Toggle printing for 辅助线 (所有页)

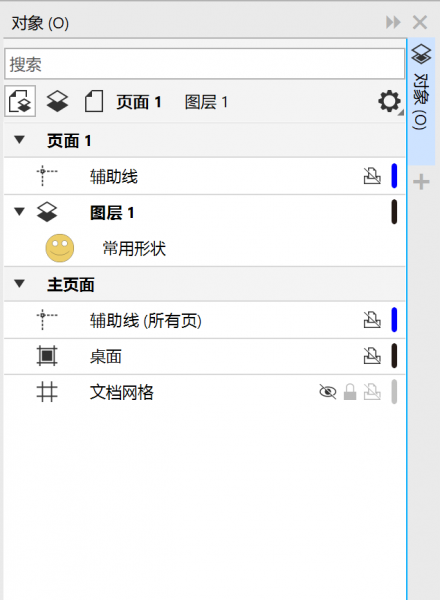(x=372, y=320)
